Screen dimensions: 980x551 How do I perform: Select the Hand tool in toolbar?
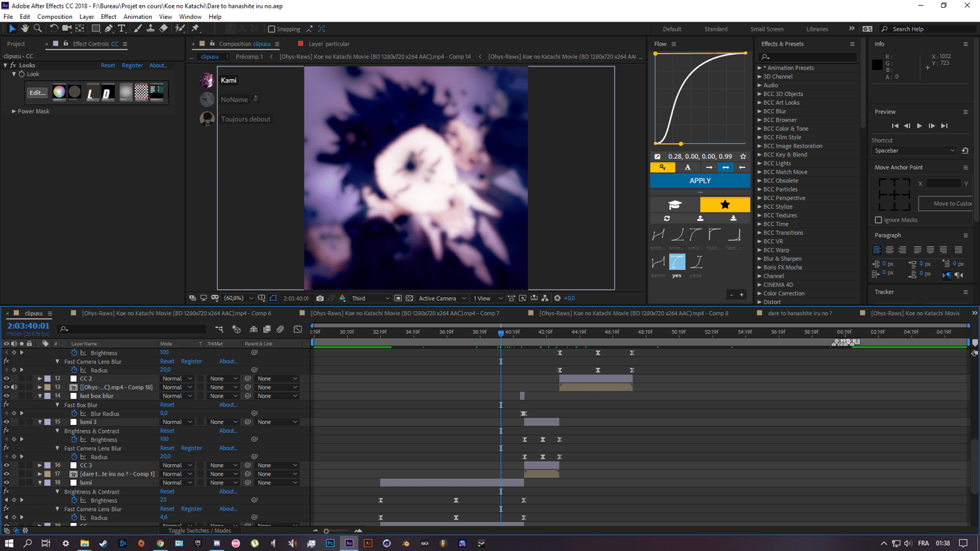tap(25, 29)
